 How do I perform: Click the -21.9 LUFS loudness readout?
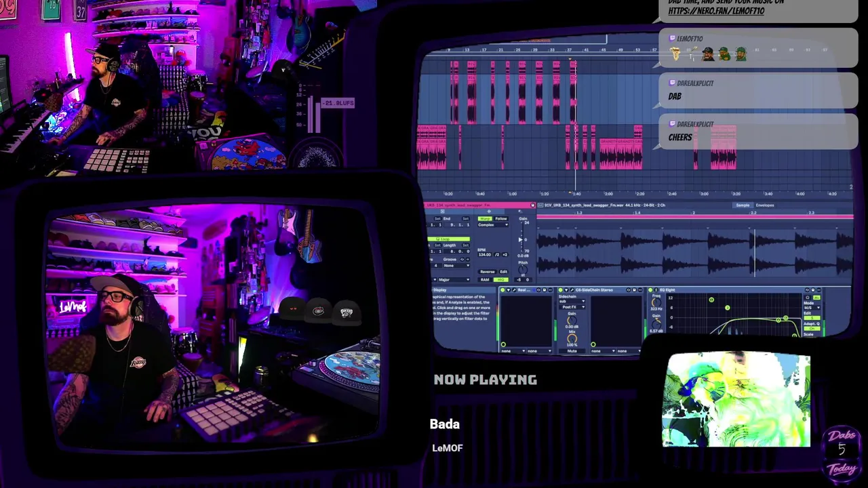point(337,103)
